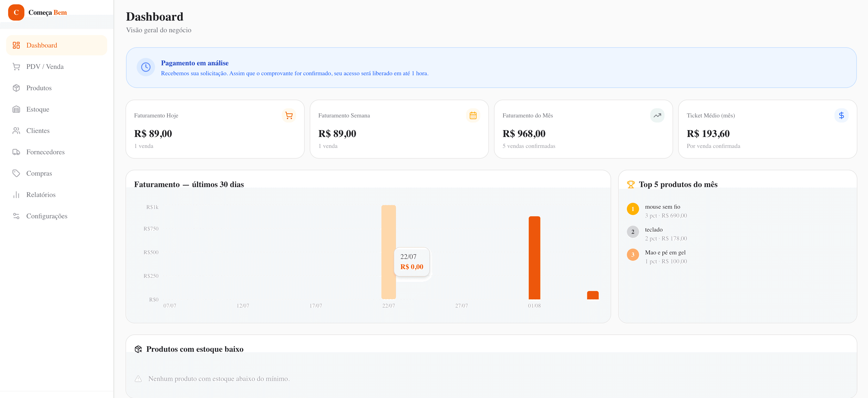Click the Compras tag icon
Image resolution: width=868 pixels, height=398 pixels.
[16, 173]
